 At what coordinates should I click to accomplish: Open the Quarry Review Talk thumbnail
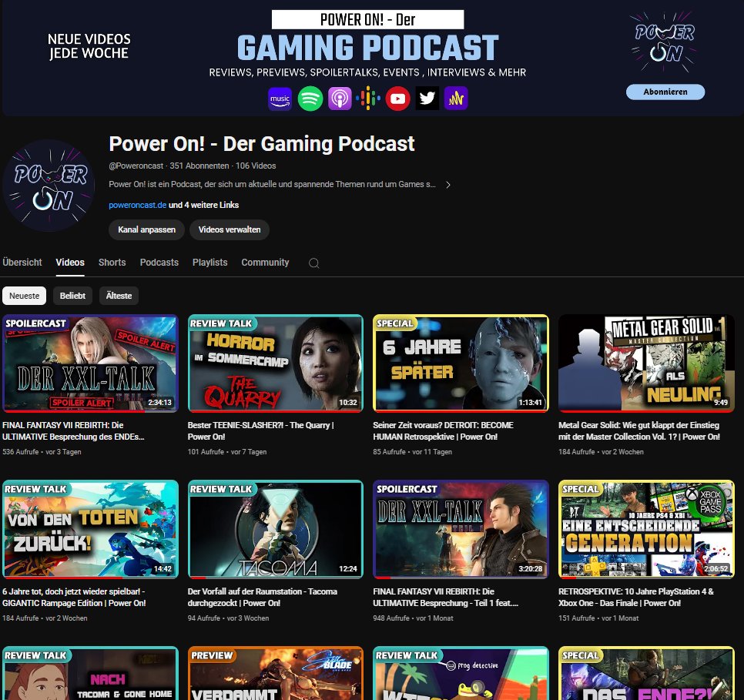276,363
